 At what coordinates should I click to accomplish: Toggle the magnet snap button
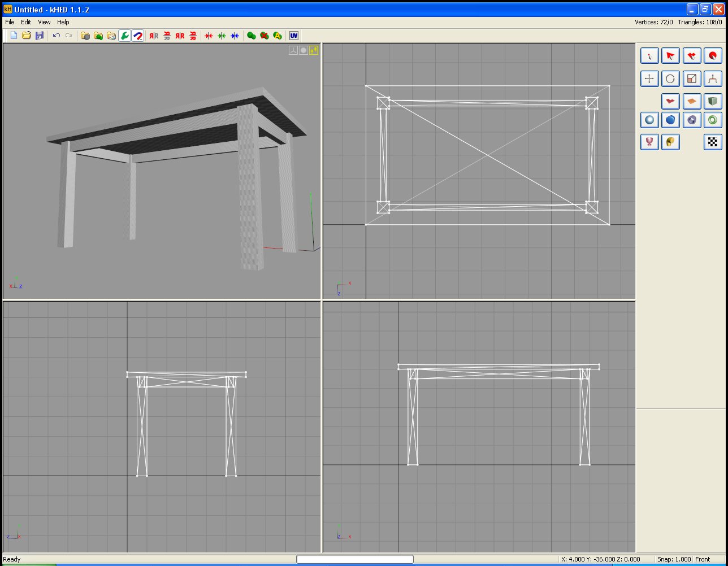pyautogui.click(x=137, y=36)
